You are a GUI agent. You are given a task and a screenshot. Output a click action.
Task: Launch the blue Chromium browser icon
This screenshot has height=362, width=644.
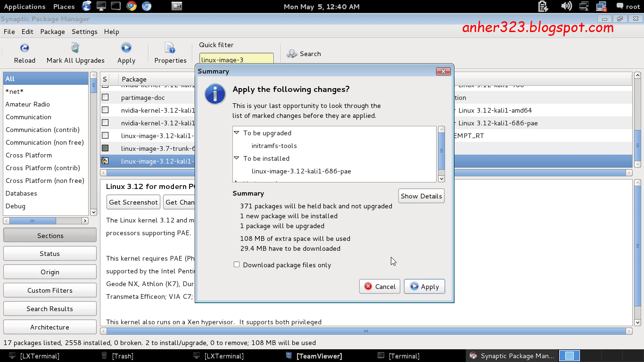coord(147,6)
